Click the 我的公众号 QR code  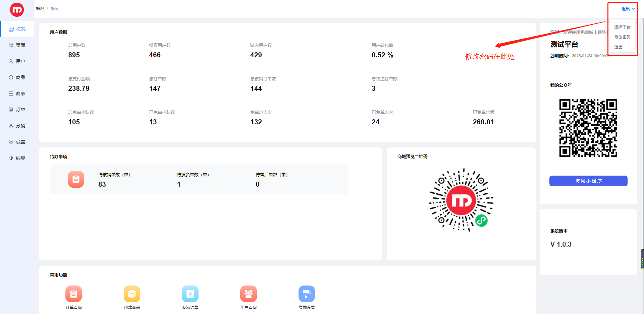click(x=588, y=128)
